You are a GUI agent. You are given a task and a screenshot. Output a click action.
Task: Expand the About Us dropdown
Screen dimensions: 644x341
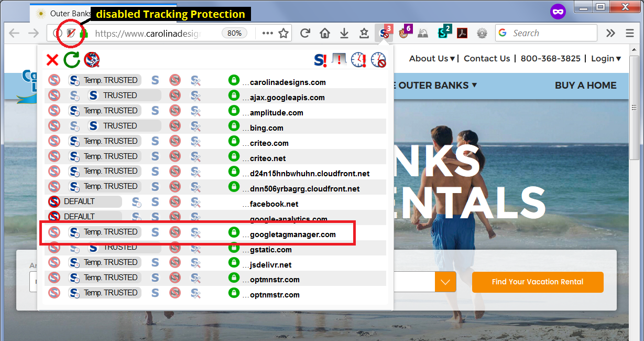pos(432,59)
